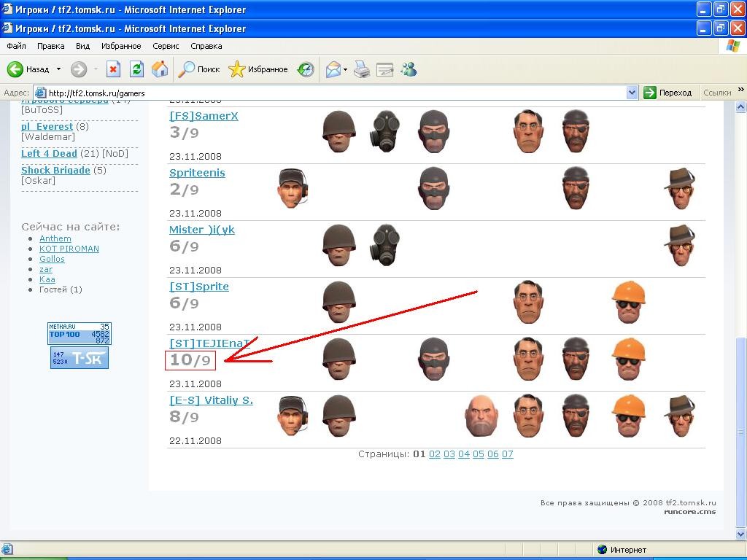Click Pyro icon in Mister )i(yk row
The width and height of the screenshot is (747, 560).
(x=385, y=245)
